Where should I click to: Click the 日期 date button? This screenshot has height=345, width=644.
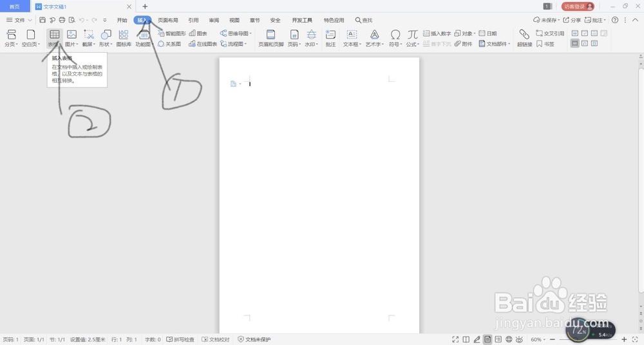pyautogui.click(x=488, y=33)
